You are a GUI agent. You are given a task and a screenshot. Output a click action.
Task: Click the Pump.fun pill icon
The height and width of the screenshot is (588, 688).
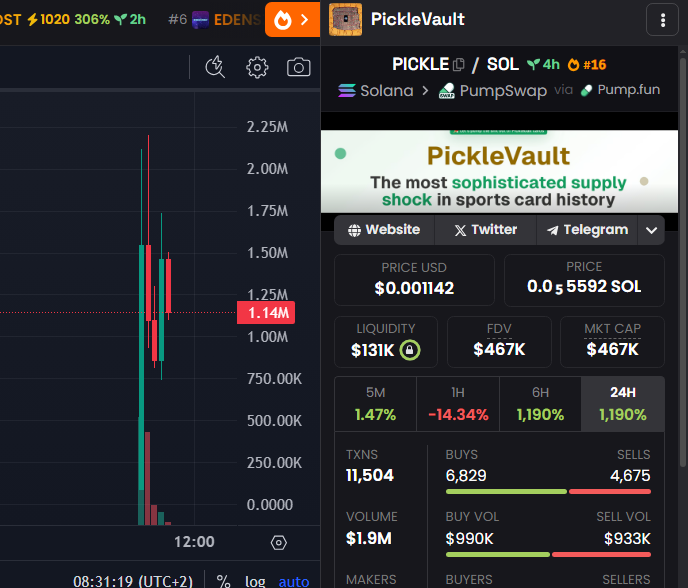tap(587, 90)
